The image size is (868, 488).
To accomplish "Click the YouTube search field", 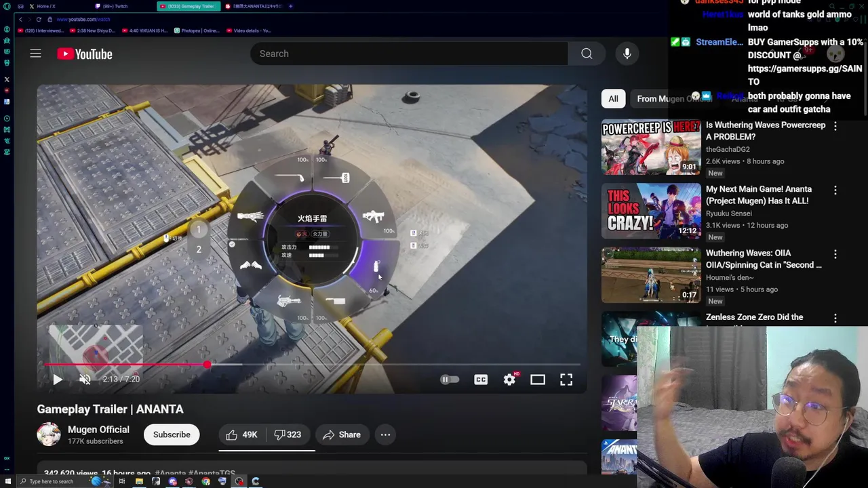I will click(409, 54).
